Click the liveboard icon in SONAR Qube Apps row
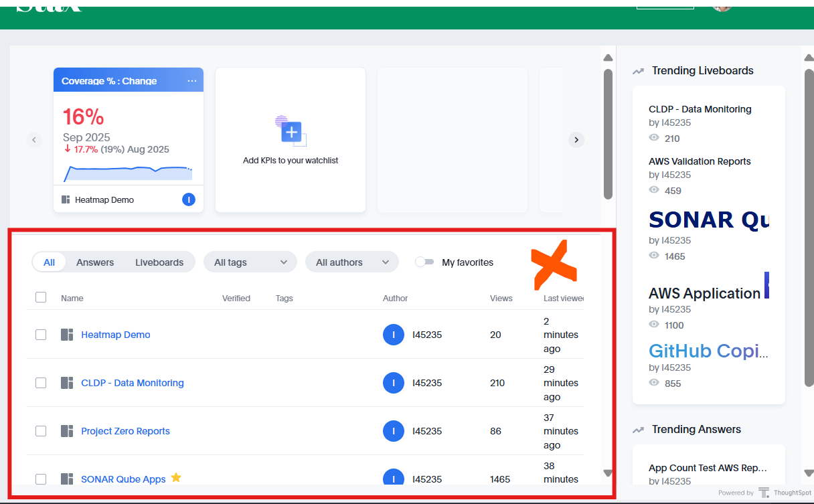This screenshot has width=814, height=504. [67, 479]
